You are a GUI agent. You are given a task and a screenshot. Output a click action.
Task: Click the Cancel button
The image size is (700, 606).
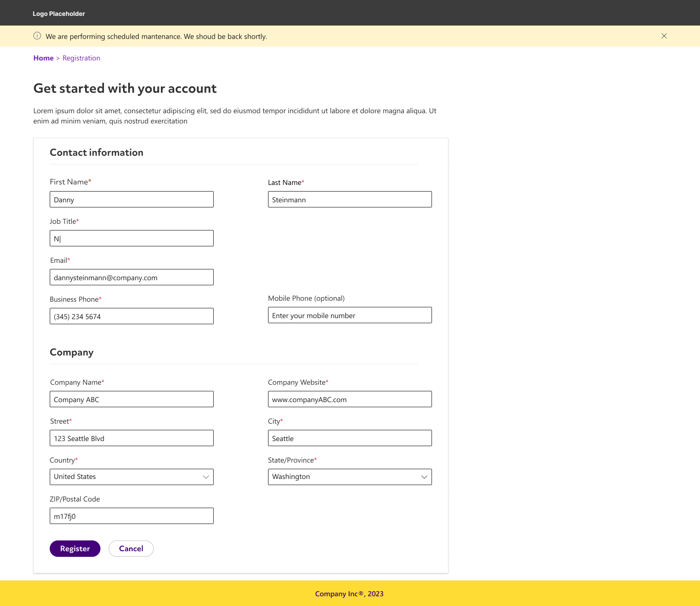tap(131, 549)
